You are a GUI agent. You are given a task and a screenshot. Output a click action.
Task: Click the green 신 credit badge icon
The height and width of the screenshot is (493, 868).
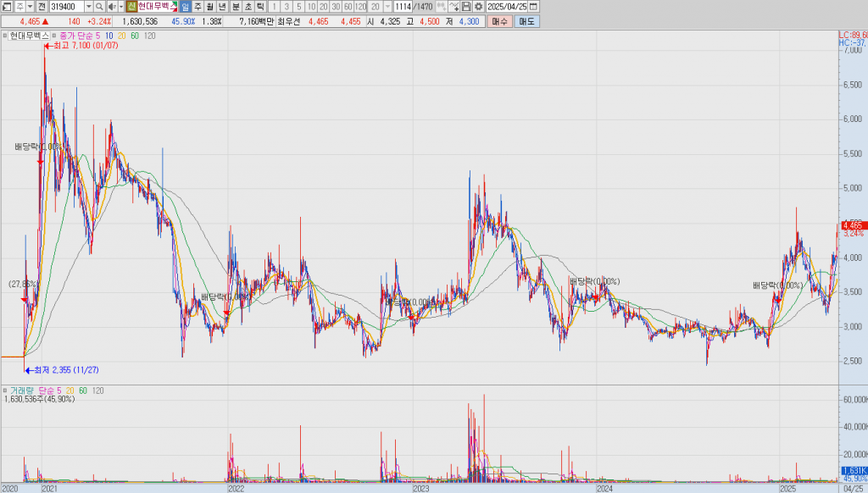[131, 6]
